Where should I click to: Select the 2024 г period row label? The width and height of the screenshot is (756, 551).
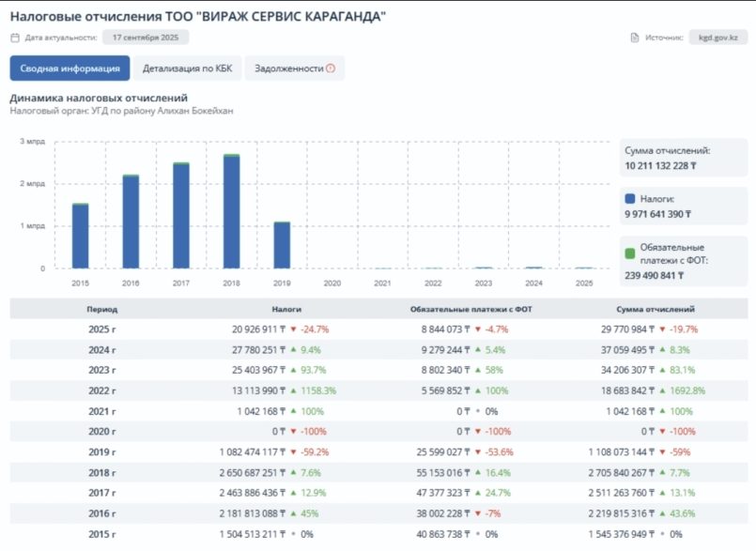(x=101, y=350)
